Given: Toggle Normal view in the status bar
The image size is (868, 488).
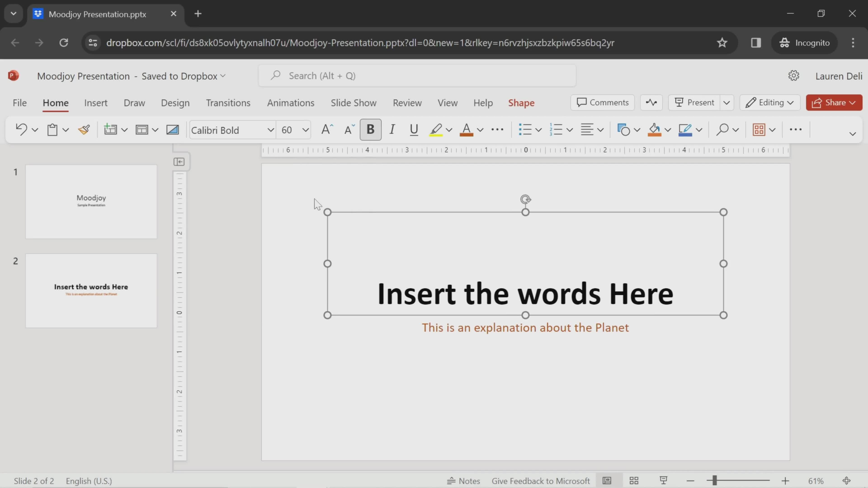Looking at the screenshot, I should tap(607, 481).
